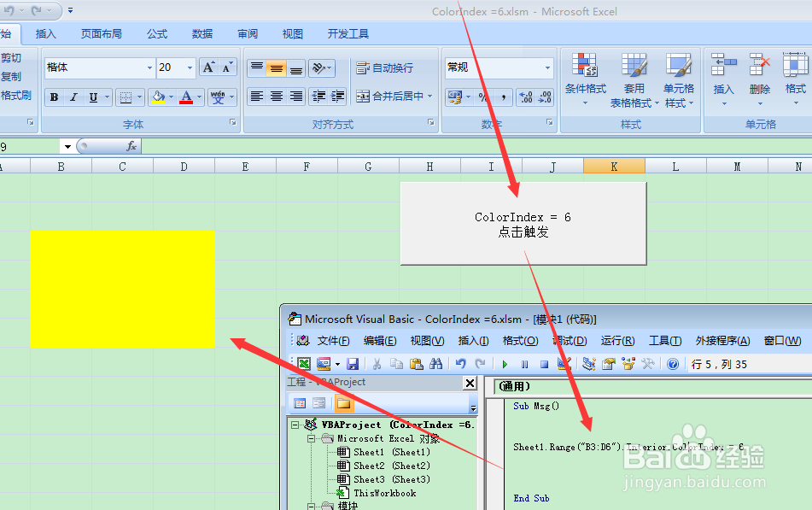Open the name box dropdown arrow
Screen dimensions: 812x510
67,147
